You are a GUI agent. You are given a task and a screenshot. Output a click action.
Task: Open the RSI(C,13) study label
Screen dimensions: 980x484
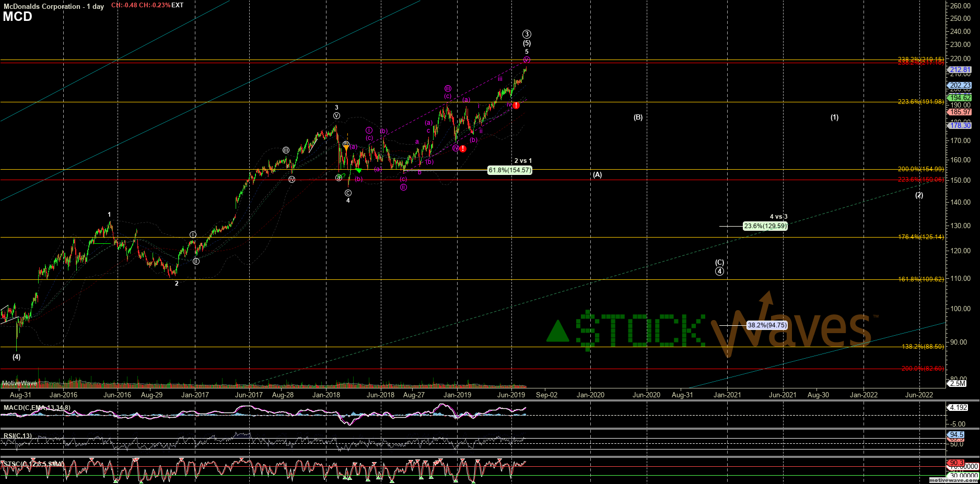coord(18,436)
